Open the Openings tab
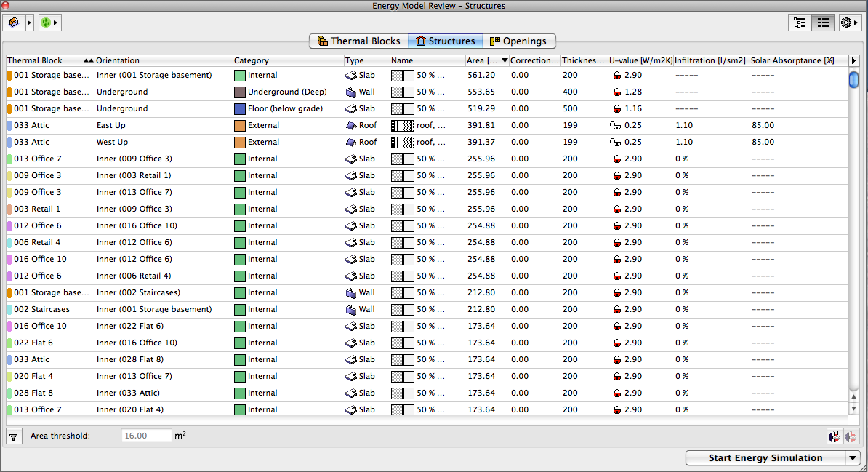The height and width of the screenshot is (472, 868). [518, 41]
